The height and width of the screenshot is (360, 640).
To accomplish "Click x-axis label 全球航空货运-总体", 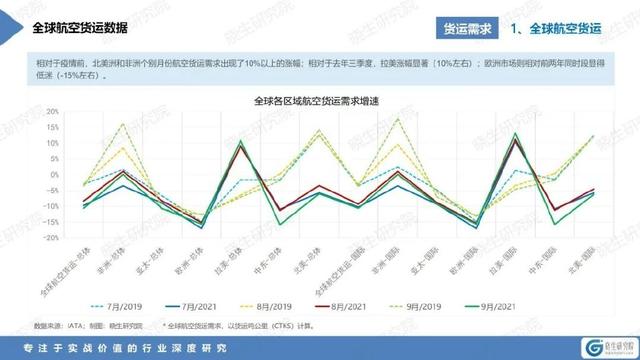I will coord(65,271).
